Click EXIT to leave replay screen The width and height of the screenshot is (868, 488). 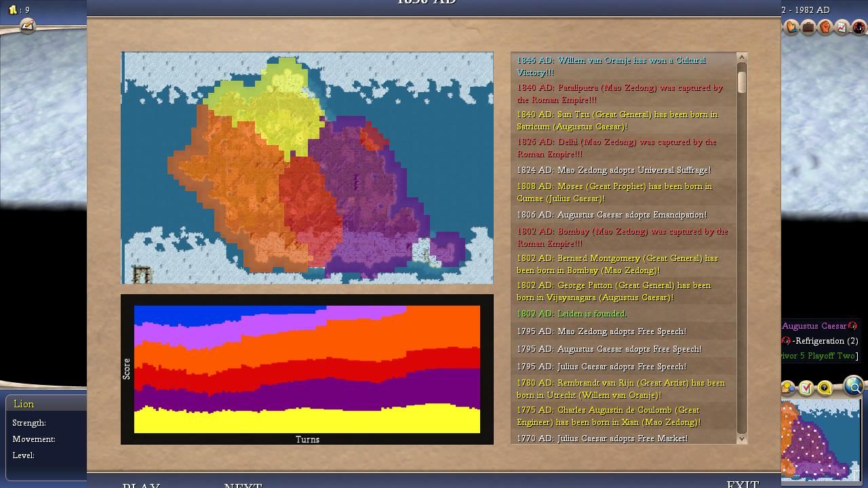(x=743, y=484)
